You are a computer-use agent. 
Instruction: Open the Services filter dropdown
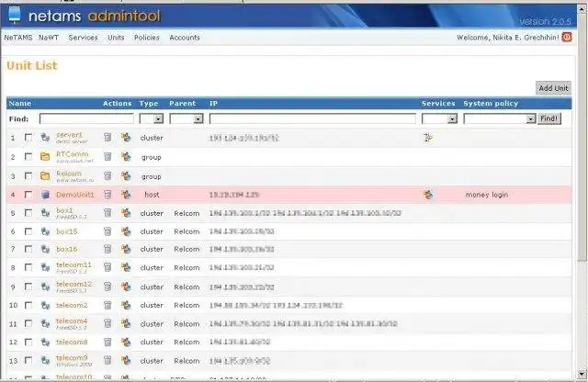(439, 118)
